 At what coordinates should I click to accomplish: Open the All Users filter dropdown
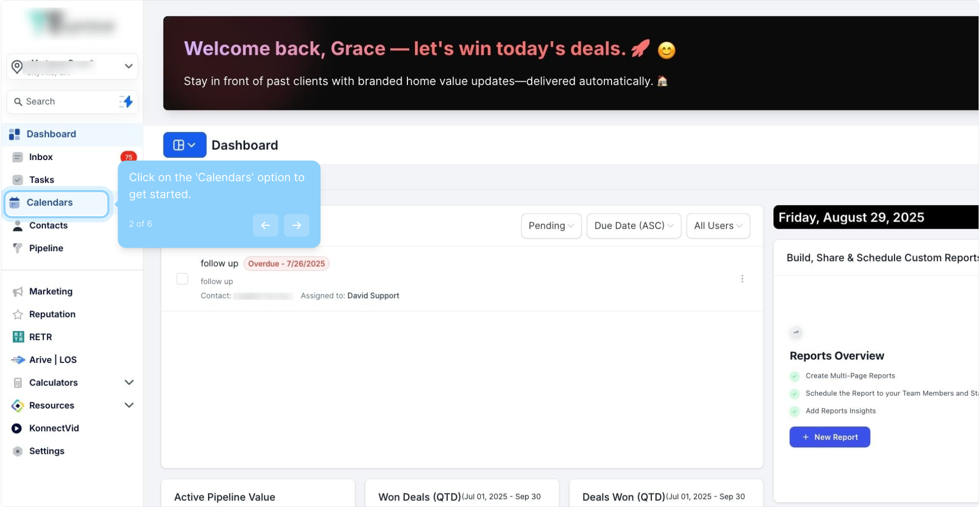tap(718, 226)
